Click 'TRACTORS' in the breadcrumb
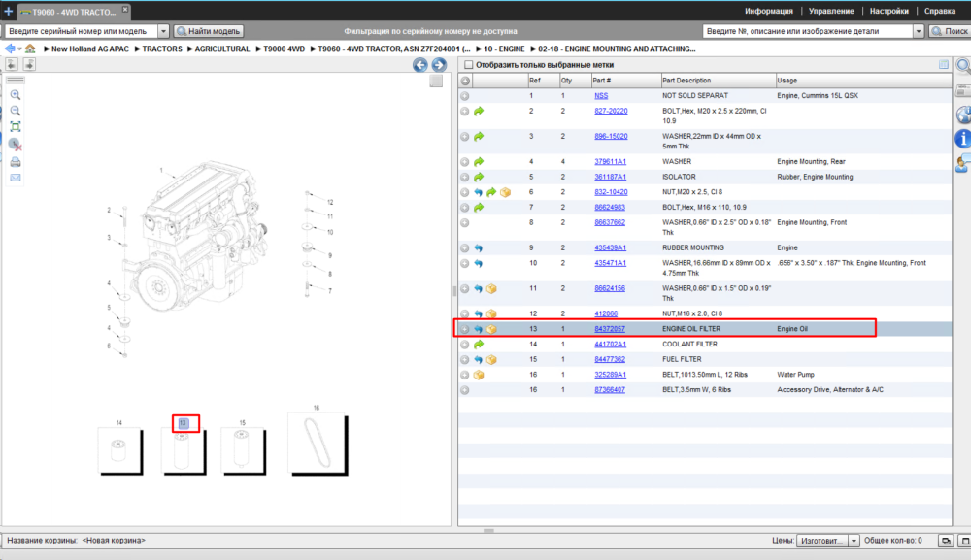This screenshot has height=560, width=971. pyautogui.click(x=162, y=49)
